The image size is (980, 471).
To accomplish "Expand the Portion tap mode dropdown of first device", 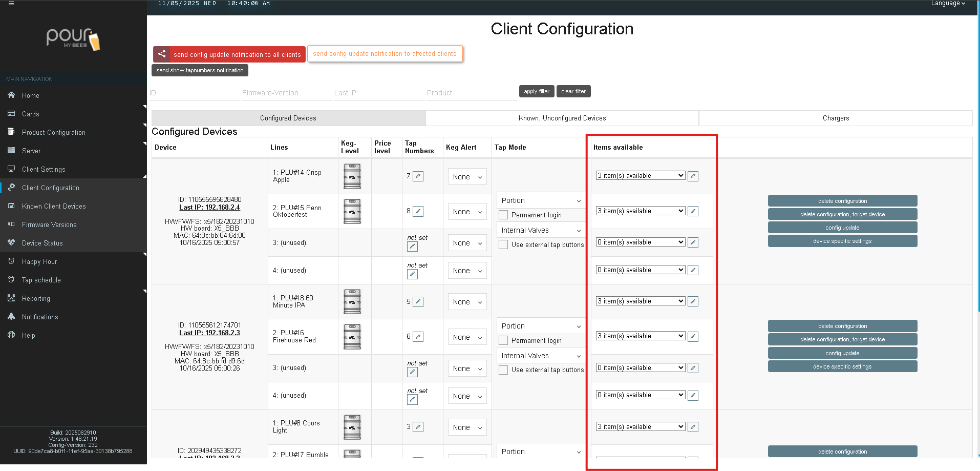I will 541,200.
